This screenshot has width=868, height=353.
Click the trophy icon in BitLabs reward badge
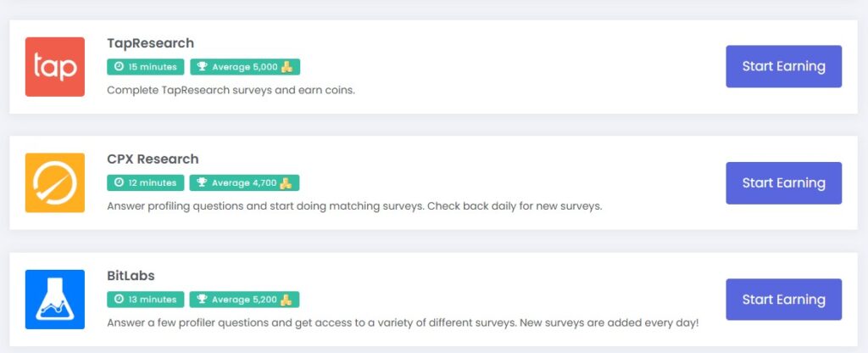pyautogui.click(x=203, y=300)
